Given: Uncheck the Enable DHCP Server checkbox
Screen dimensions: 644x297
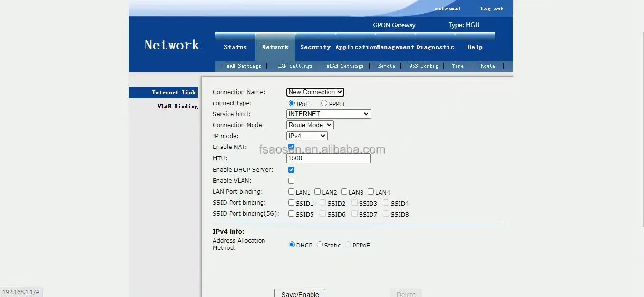Looking at the screenshot, I should 291,170.
